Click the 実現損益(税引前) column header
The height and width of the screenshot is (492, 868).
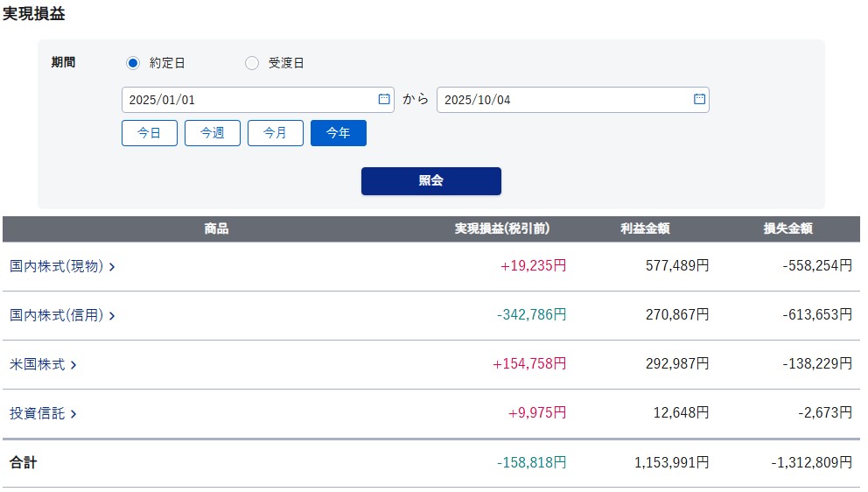(x=502, y=229)
